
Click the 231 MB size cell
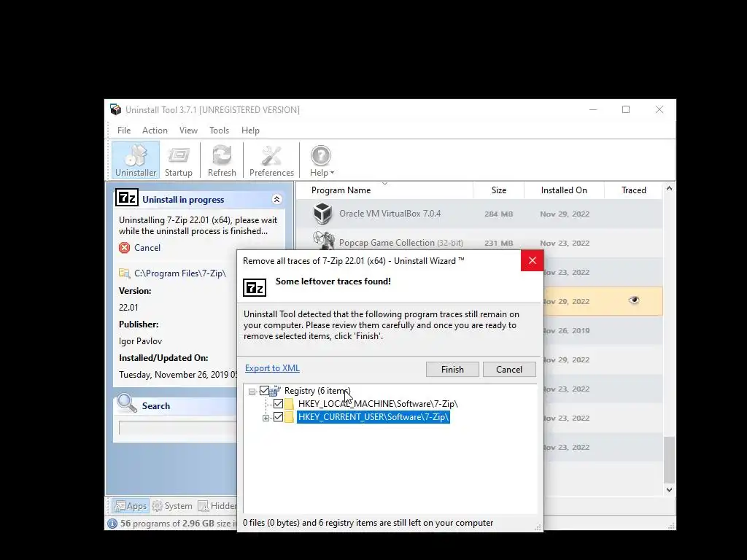499,244
